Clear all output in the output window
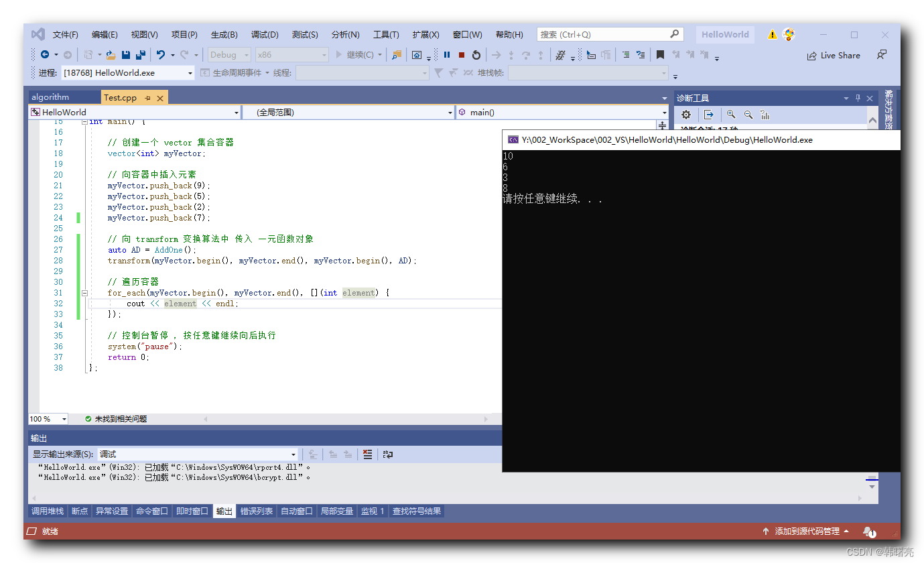The image size is (924, 563). click(x=368, y=454)
